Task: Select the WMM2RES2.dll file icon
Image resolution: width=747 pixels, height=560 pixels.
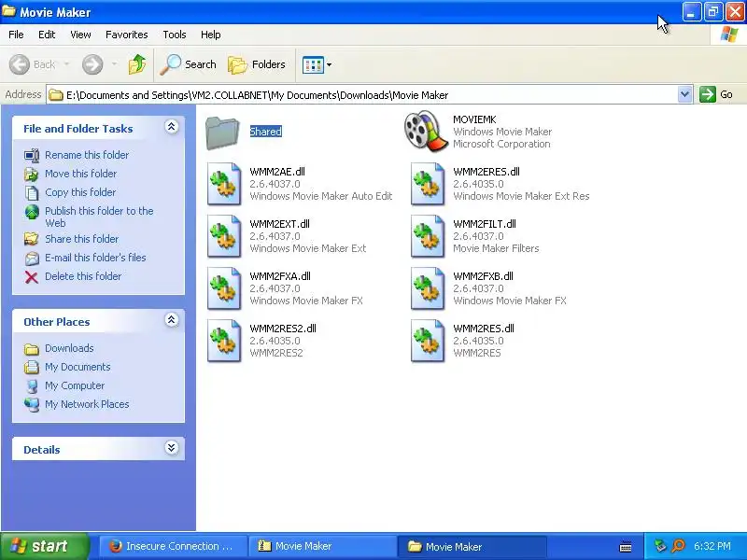Action: click(224, 341)
